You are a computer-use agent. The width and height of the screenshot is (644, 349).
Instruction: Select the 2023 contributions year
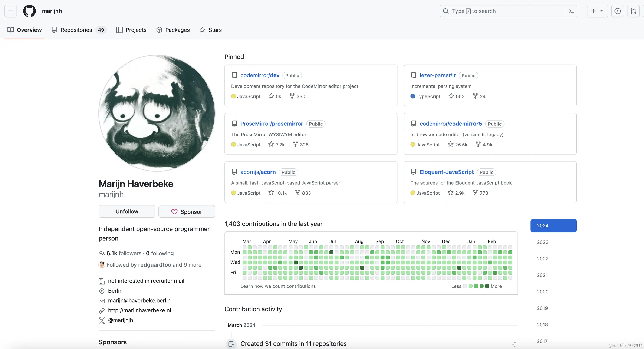point(542,242)
